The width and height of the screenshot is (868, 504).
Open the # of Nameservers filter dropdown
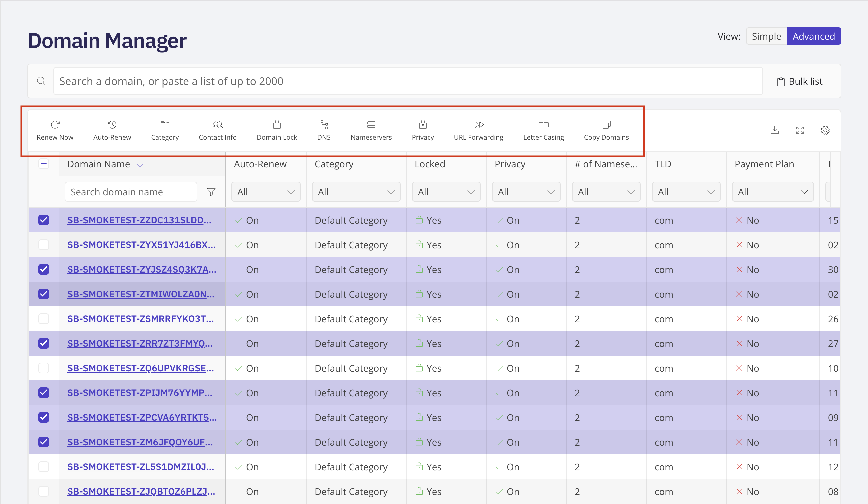(x=606, y=192)
